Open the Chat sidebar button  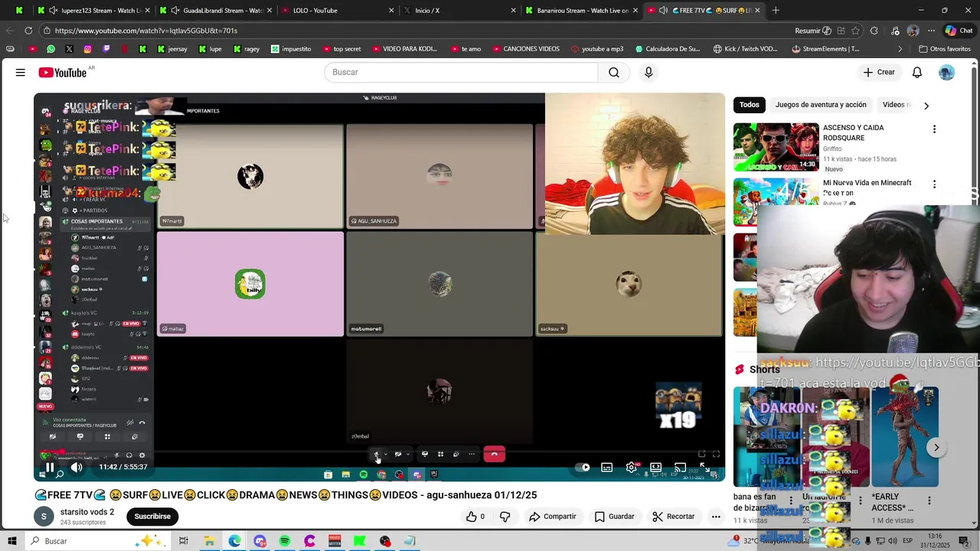coord(959,31)
